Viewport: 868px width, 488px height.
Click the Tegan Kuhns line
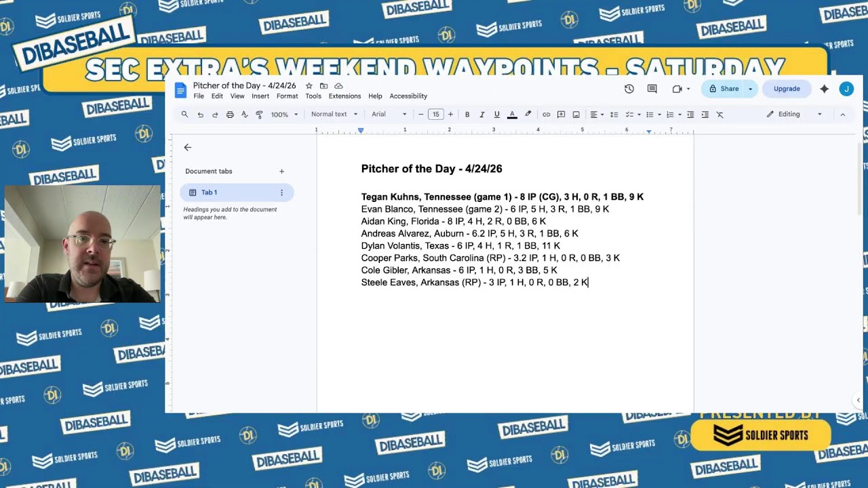click(x=502, y=197)
